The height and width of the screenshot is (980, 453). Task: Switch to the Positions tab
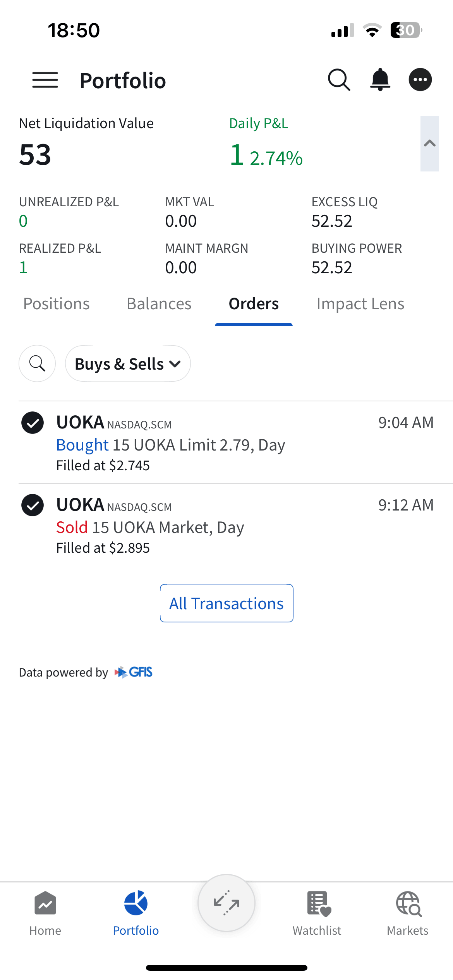57,304
